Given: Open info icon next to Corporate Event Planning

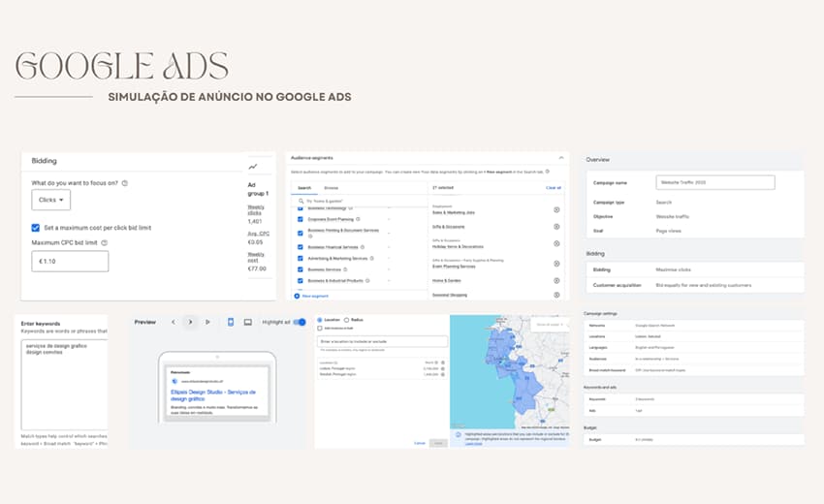Looking at the screenshot, I should (x=358, y=219).
